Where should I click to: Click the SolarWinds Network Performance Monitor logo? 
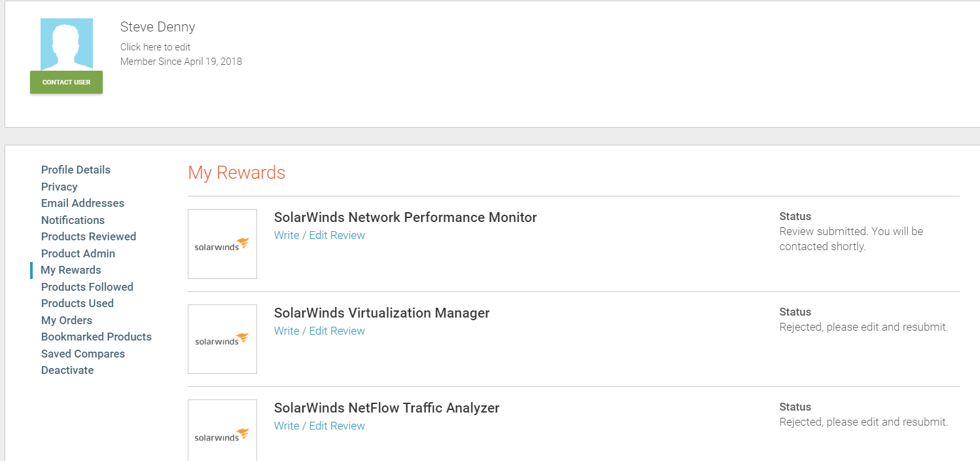tap(222, 244)
